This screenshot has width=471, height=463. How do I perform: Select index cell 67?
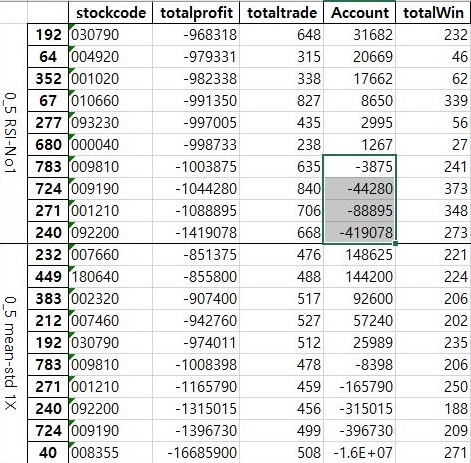(48, 101)
